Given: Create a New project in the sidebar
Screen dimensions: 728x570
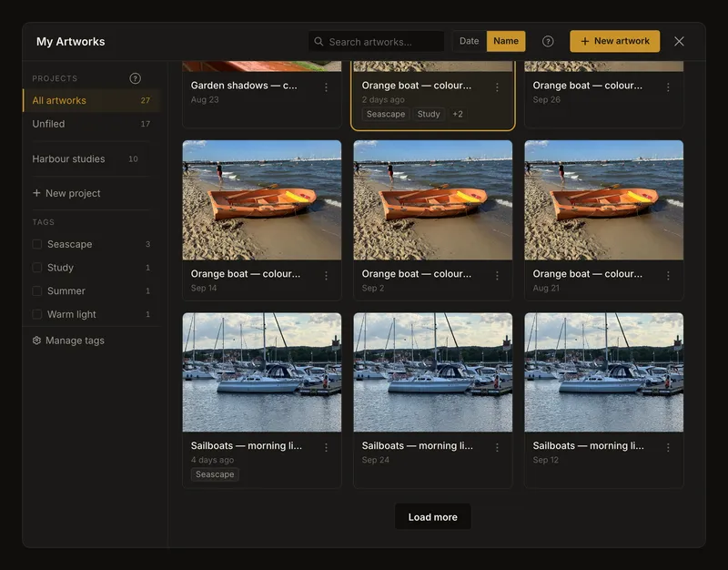Looking at the screenshot, I should point(66,193).
